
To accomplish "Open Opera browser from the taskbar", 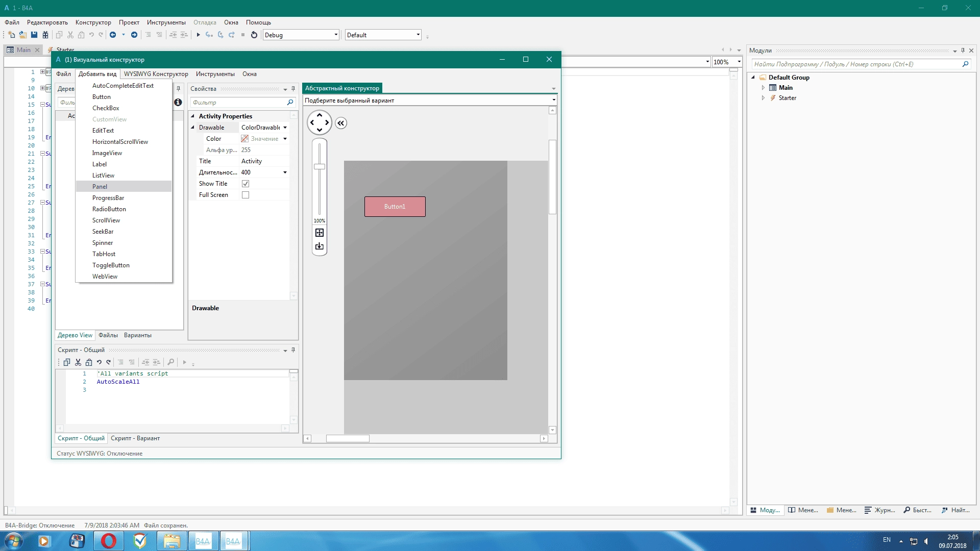I will [108, 541].
